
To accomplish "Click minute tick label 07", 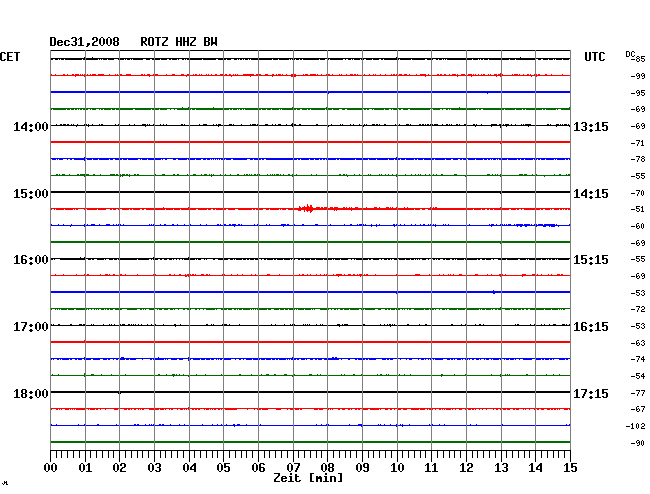I will point(293,467).
